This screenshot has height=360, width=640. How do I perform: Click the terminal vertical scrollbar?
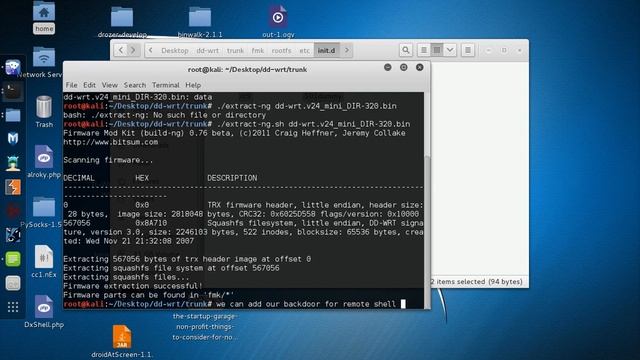427,231
